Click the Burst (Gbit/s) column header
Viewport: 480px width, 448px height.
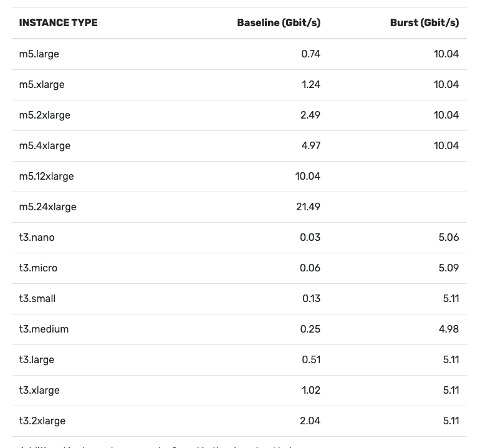[x=425, y=23]
